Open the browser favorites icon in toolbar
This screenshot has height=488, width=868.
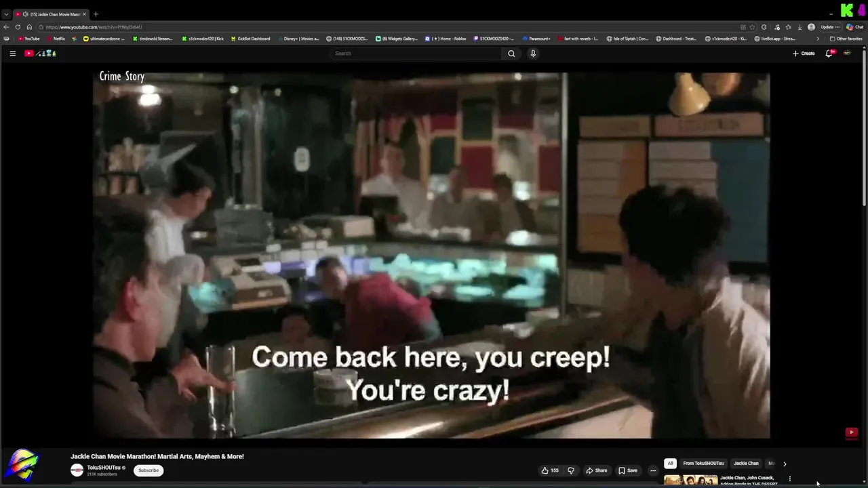tap(788, 27)
